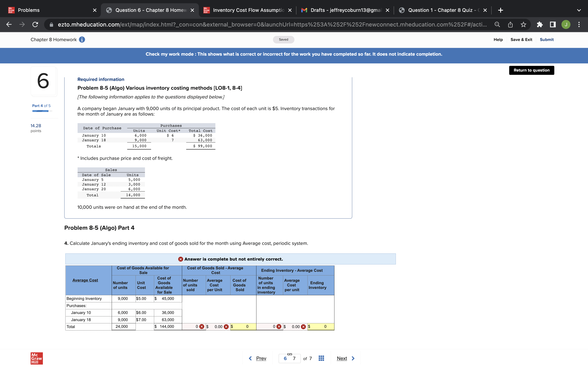Click the Chapter 8 Homework info icon

pyautogui.click(x=82, y=40)
